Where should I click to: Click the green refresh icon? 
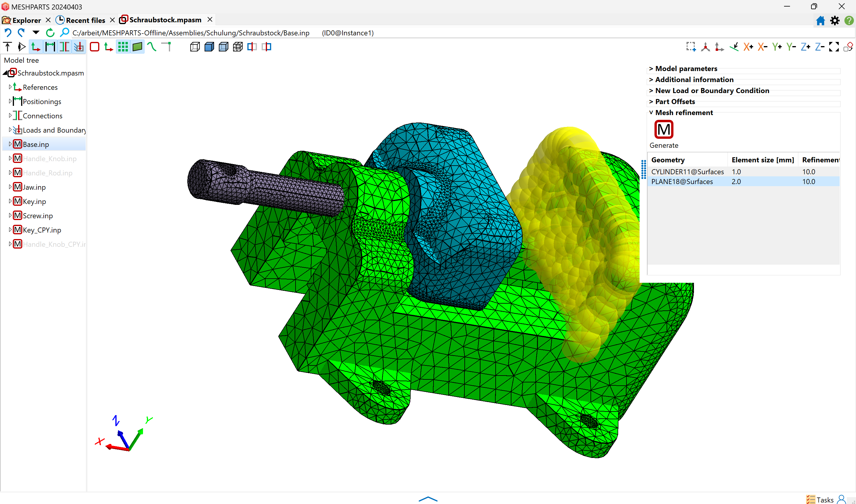point(50,33)
